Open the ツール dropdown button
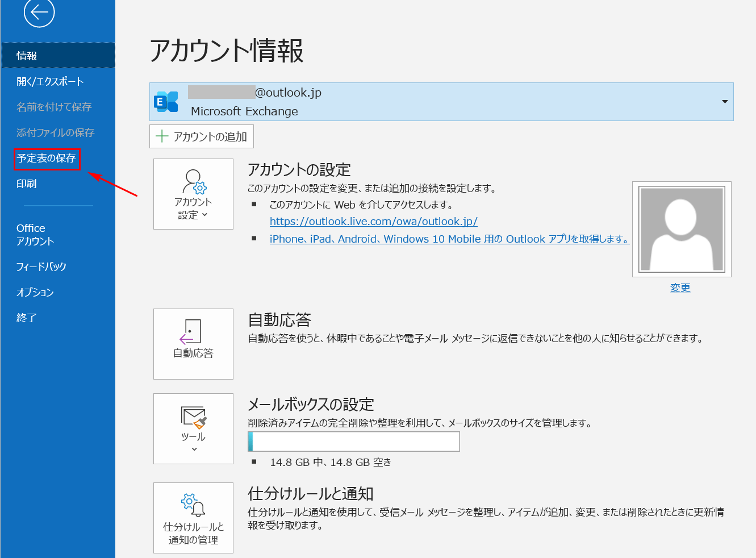This screenshot has width=756, height=558. pos(193,428)
